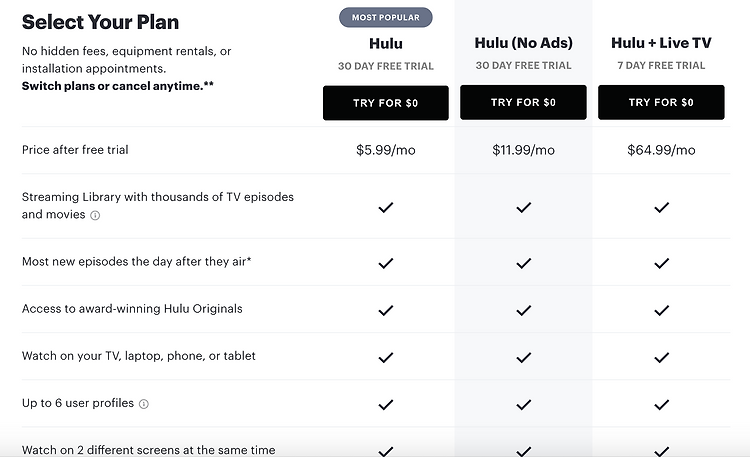Select the Hulu plan heading
The image size is (750, 457).
tap(386, 44)
